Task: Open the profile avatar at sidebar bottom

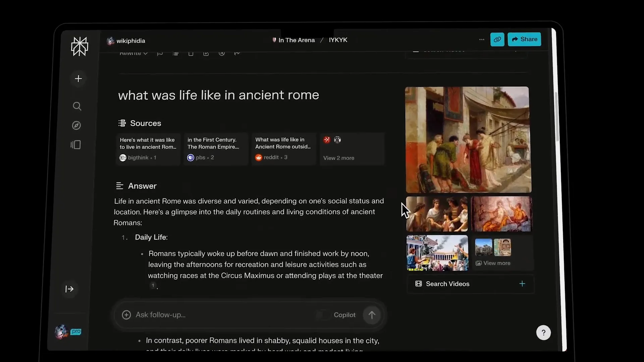Action: tap(61, 332)
